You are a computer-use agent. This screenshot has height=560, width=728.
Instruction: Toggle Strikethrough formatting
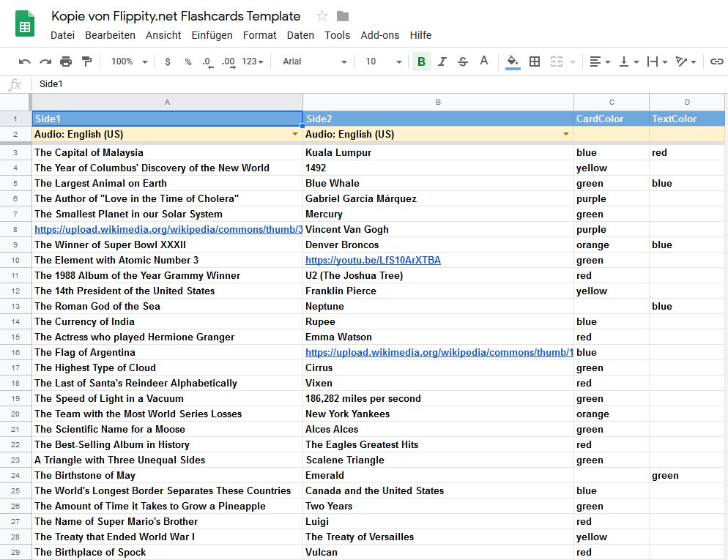pyautogui.click(x=463, y=61)
